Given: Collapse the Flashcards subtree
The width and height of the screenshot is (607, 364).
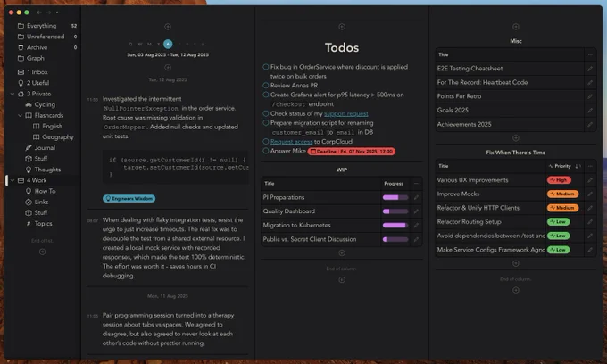Looking at the screenshot, I should (21, 115).
